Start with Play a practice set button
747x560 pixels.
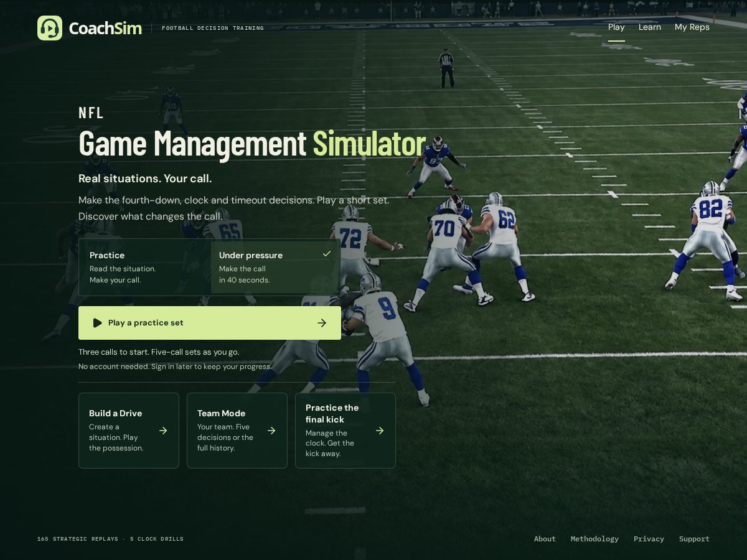(210, 323)
